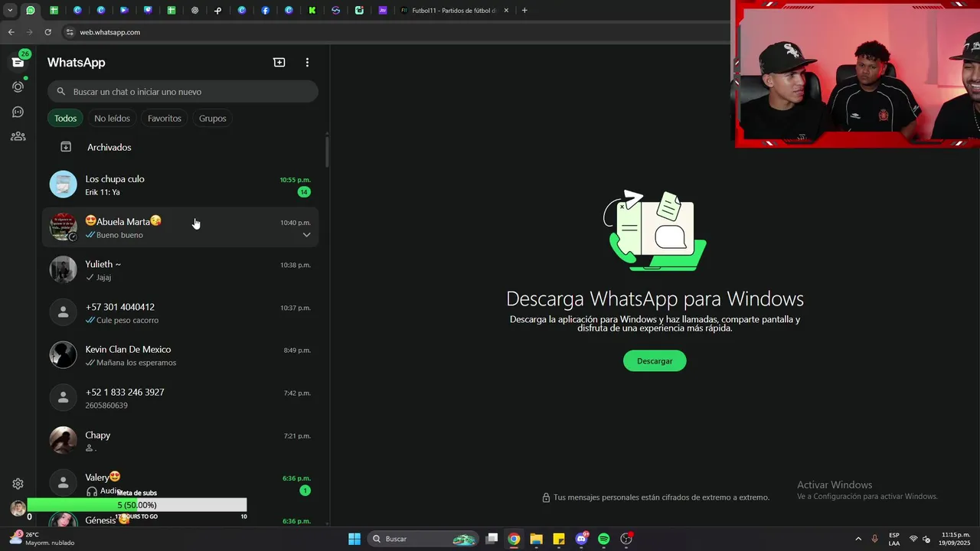Open the Status updates sidebar icon
The width and height of the screenshot is (980, 551).
(18, 86)
